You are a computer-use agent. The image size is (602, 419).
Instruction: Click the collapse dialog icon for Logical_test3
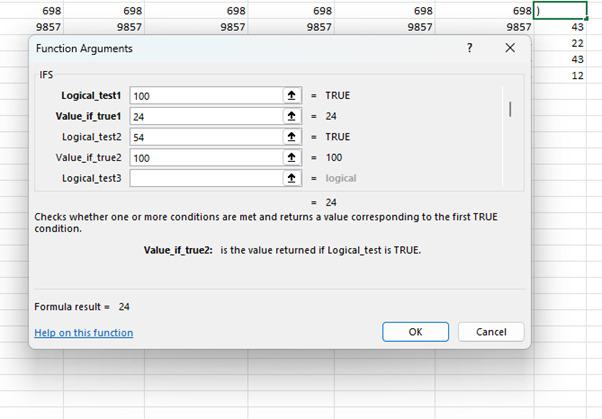point(292,178)
